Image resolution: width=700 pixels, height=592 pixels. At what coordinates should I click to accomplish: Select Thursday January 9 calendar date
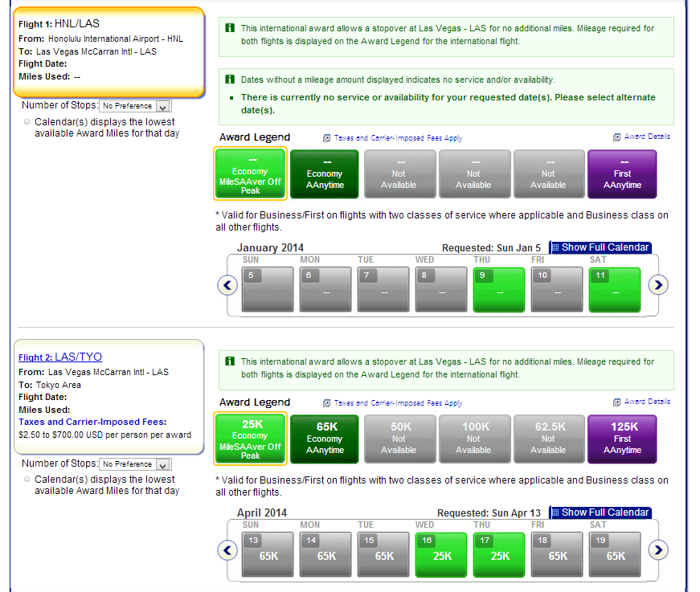coord(498,289)
